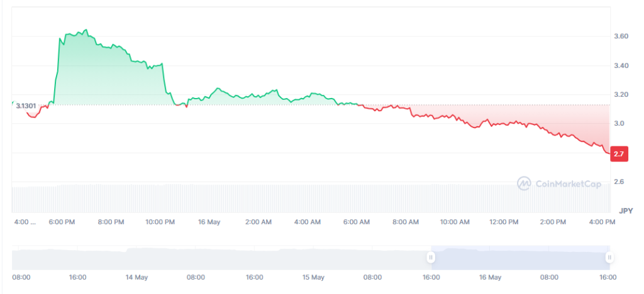Image resolution: width=644 pixels, height=294 pixels.
Task: Click the 3.1301 opening price label
Action: [26, 106]
